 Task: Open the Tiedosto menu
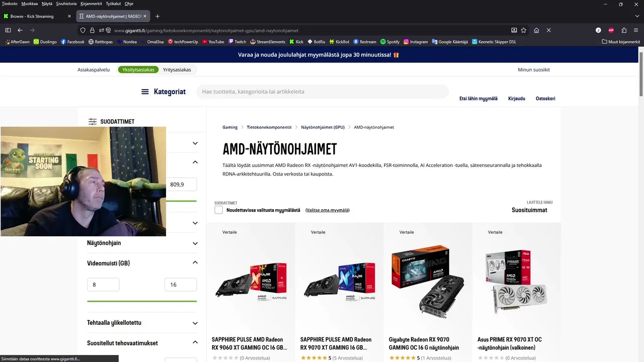click(10, 4)
